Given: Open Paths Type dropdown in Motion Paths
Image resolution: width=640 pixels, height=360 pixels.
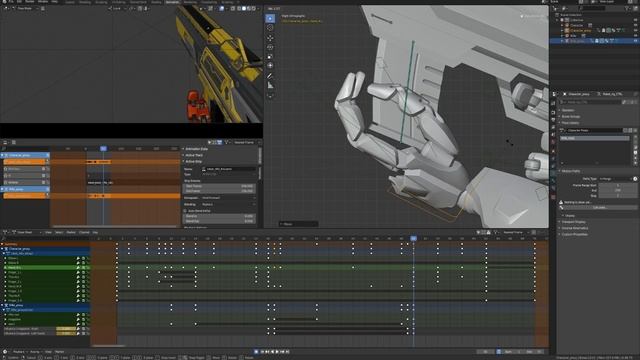Looking at the screenshot, I should click(x=616, y=179).
